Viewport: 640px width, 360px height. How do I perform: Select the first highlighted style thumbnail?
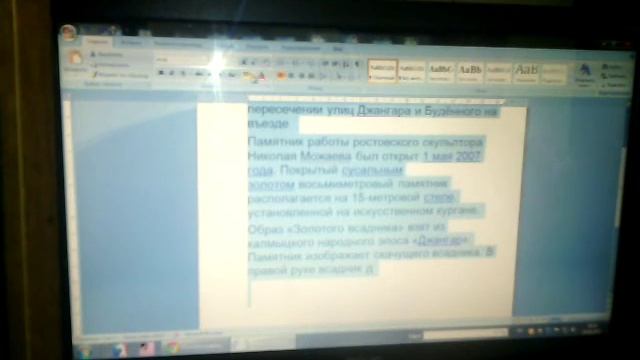click(382, 71)
